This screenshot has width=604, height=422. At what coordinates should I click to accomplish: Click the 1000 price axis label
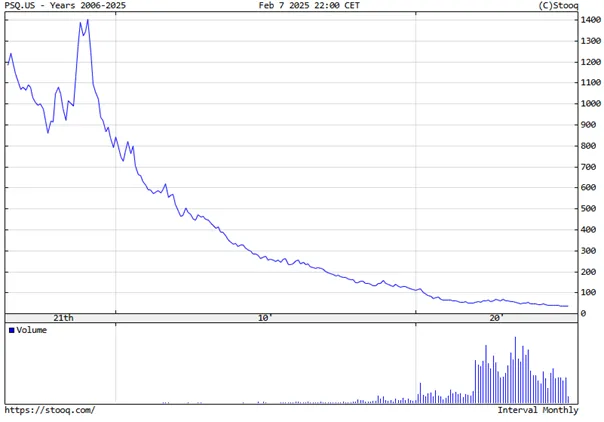(x=591, y=104)
